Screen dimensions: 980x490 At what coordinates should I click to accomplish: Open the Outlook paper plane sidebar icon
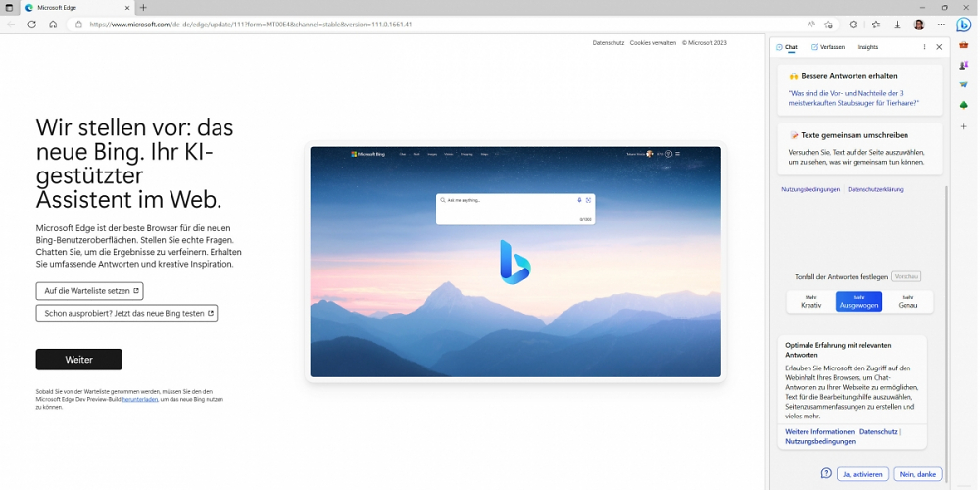963,85
